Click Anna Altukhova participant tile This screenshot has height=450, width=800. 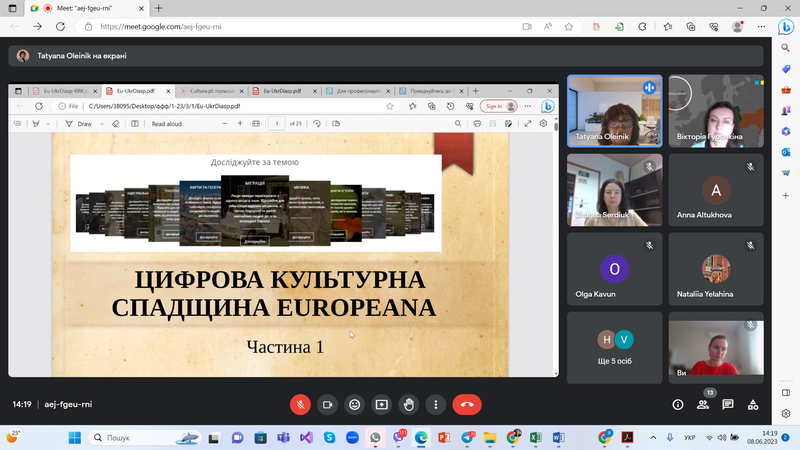pyautogui.click(x=716, y=190)
